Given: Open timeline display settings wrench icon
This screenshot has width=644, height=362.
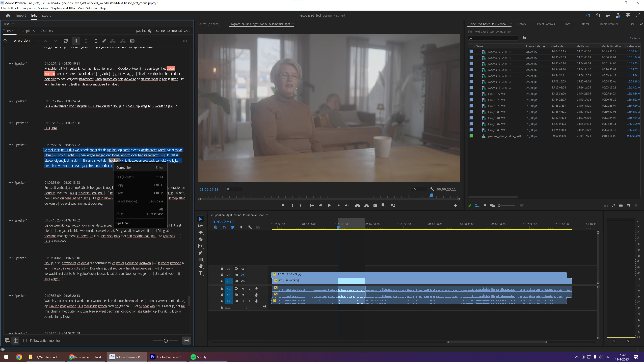Looking at the screenshot, I should click(x=250, y=227).
